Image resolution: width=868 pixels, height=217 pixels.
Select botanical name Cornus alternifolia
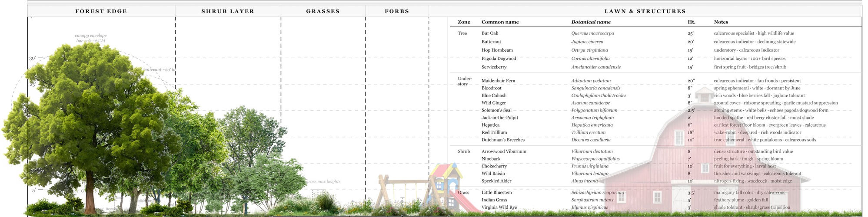590,59
